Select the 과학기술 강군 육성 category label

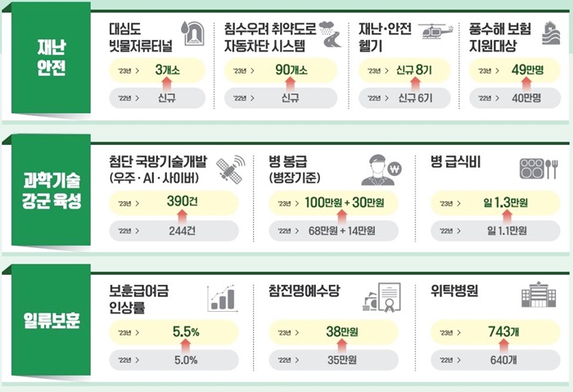[51, 191]
